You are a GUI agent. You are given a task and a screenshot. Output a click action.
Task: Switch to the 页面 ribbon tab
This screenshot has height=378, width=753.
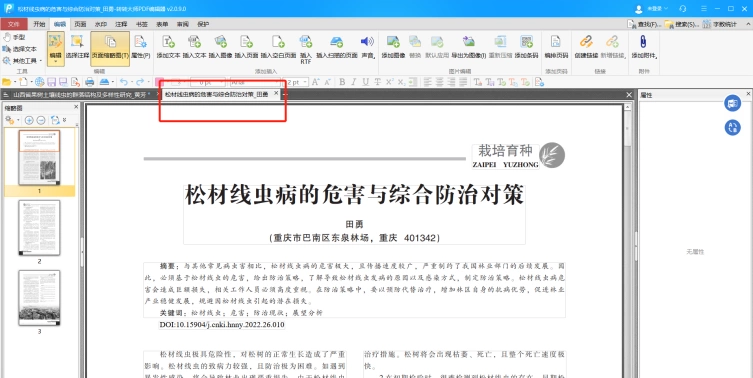click(x=80, y=24)
